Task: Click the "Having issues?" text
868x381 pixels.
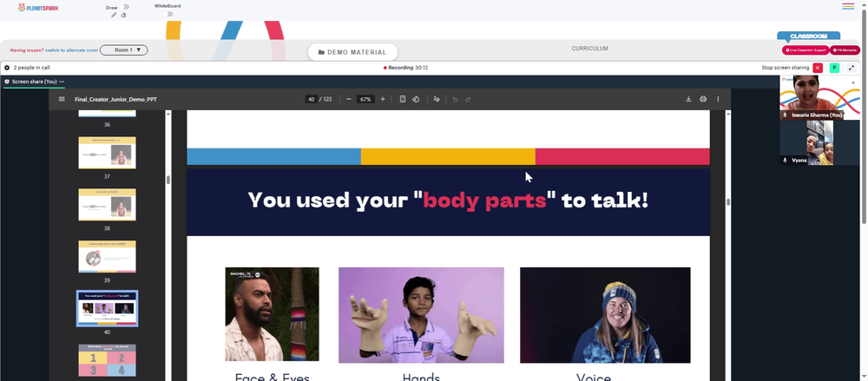Action: pyautogui.click(x=27, y=50)
